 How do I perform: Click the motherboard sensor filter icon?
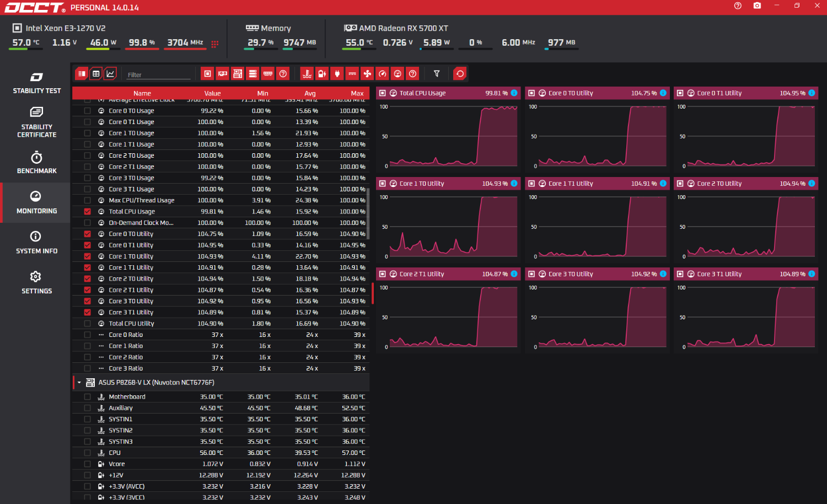click(238, 74)
